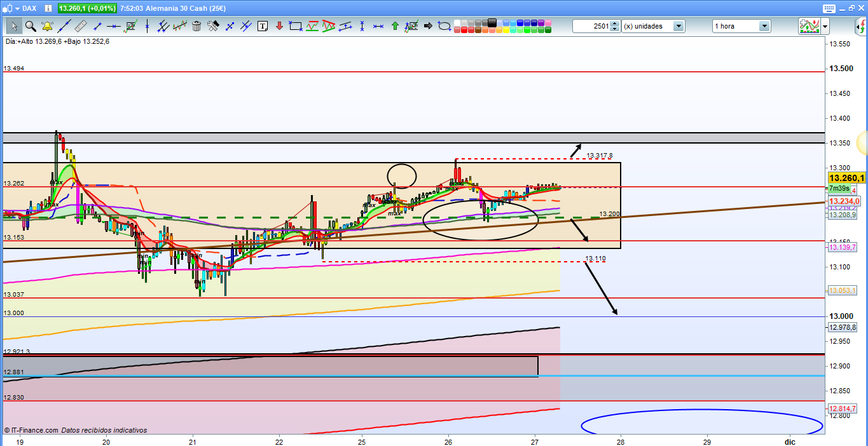Choose the red down arrow marker
The height and width of the screenshot is (446, 868).
[x=279, y=26]
